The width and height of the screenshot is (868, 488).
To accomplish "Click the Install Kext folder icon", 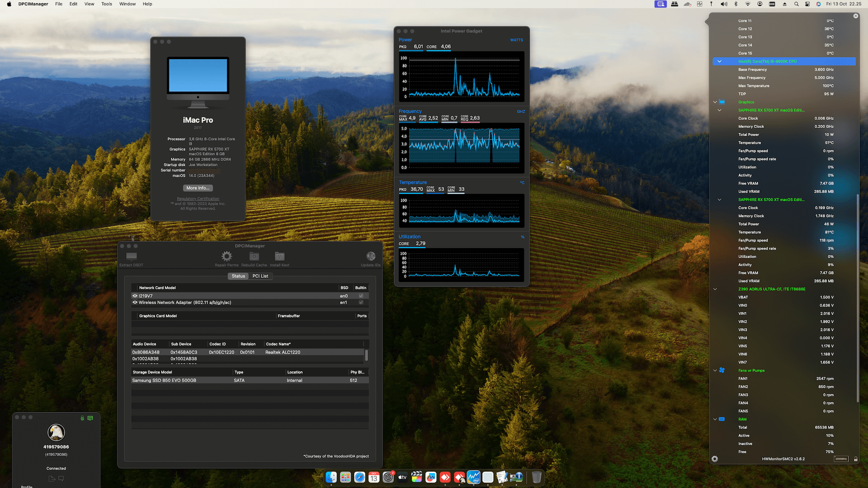I will pyautogui.click(x=279, y=256).
